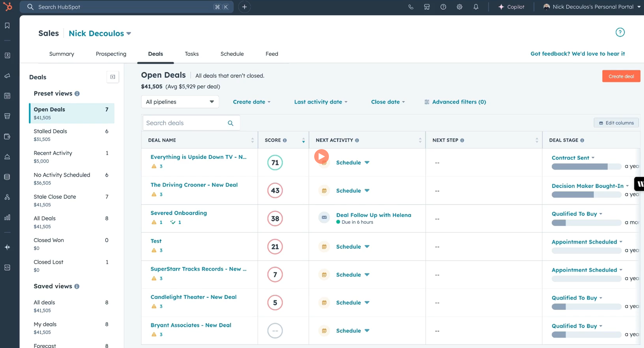644x348 pixels.
Task: Click the help question mark in top bar
Action: point(443,7)
